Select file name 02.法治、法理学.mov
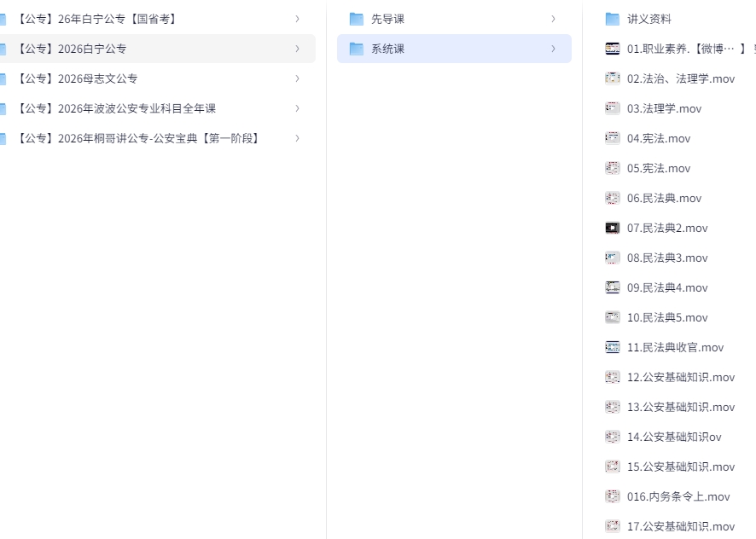Image resolution: width=756 pixels, height=539 pixels. tap(681, 78)
